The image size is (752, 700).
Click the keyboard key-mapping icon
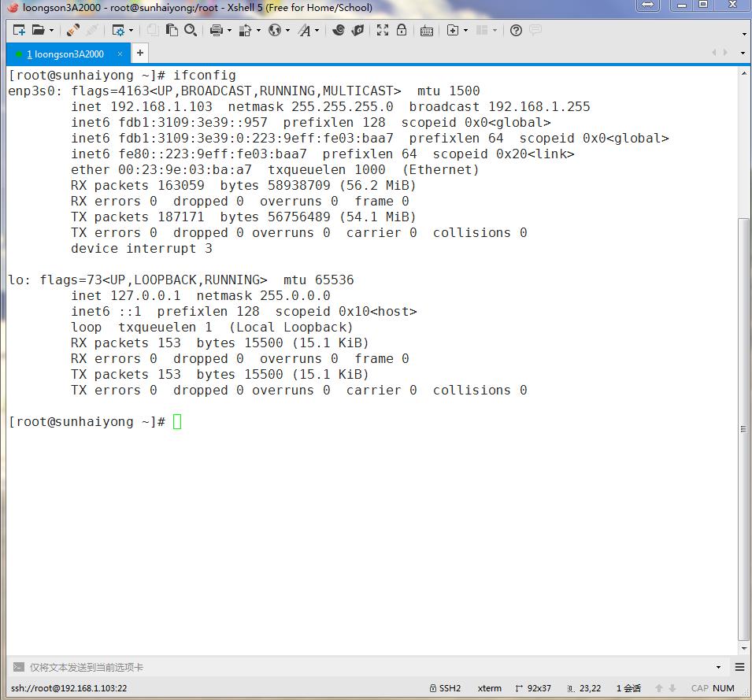coord(426,31)
